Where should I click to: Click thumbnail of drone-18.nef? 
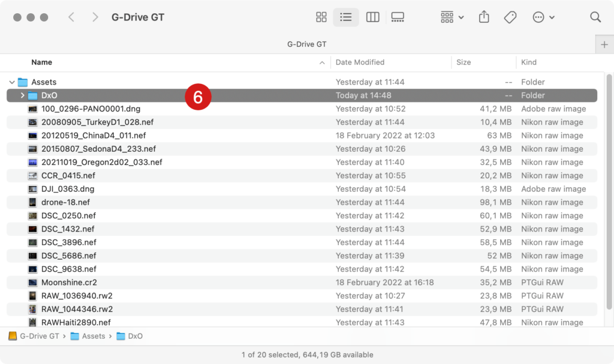32,202
